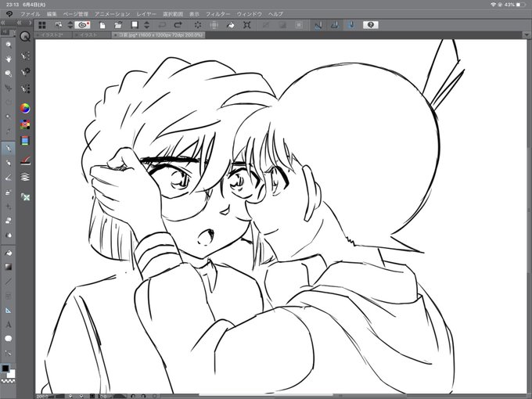Toggle Snap to Ruler

click(318, 25)
